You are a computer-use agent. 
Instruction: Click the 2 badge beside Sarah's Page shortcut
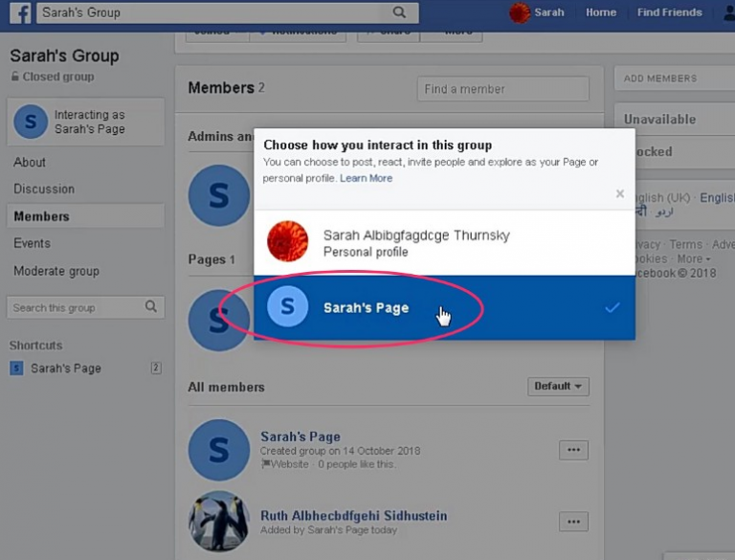point(156,369)
